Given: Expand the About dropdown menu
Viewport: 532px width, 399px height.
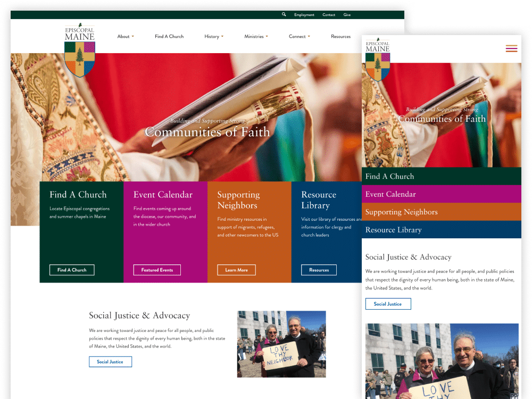Looking at the screenshot, I should point(126,37).
